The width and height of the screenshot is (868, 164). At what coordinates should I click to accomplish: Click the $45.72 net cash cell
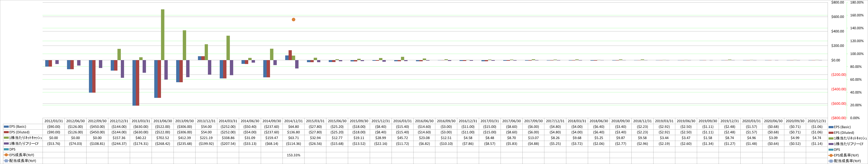coord(403,138)
